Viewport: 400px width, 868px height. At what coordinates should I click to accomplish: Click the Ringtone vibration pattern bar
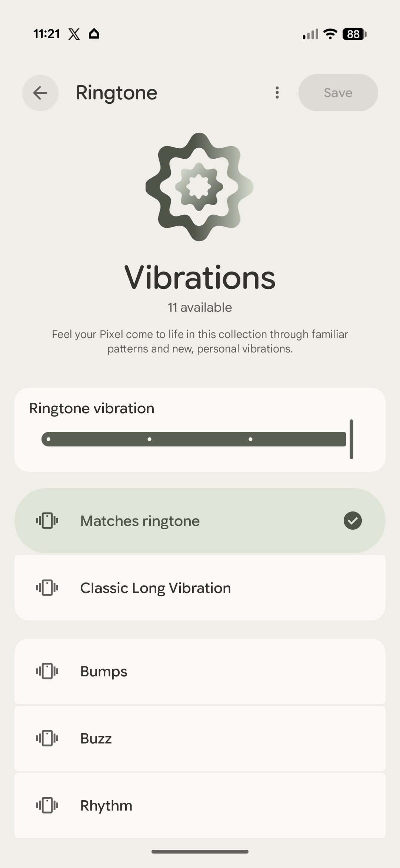pos(194,439)
